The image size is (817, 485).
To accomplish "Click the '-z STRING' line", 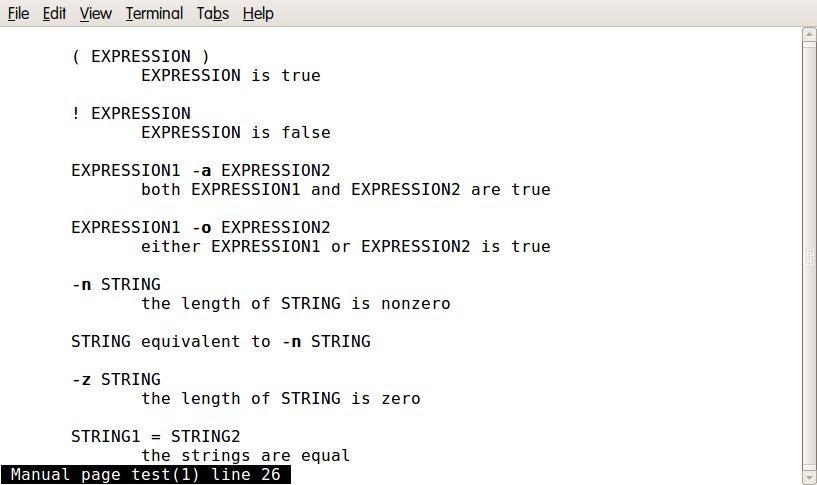I will (116, 379).
